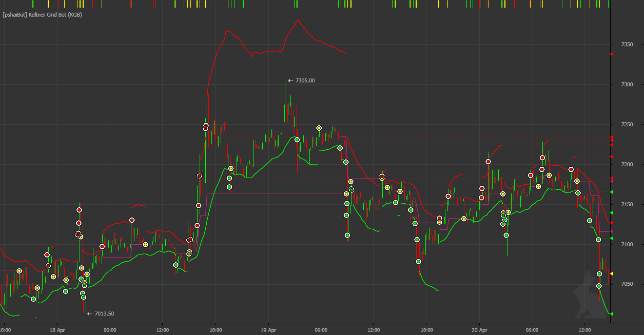Image resolution: width=644 pixels, height=335 pixels.
Task: Click the 7250 price axis label
Action: click(627, 125)
